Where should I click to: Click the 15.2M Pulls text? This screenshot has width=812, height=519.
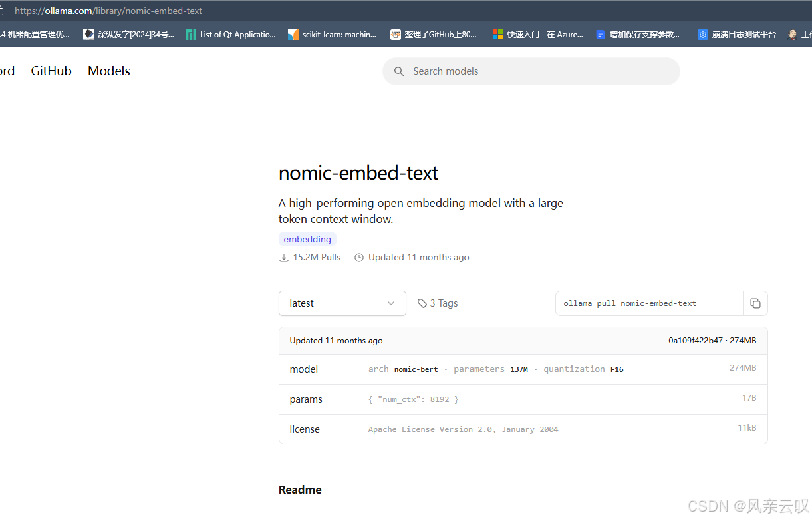point(317,258)
